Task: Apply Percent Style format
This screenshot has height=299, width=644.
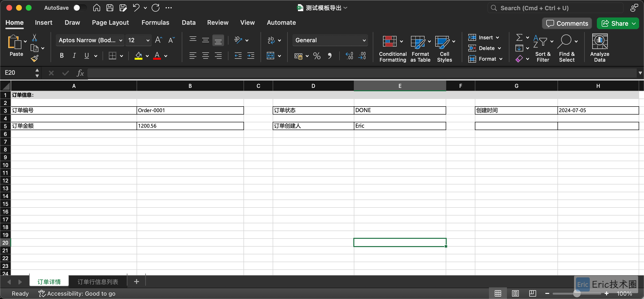Action: coord(317,56)
